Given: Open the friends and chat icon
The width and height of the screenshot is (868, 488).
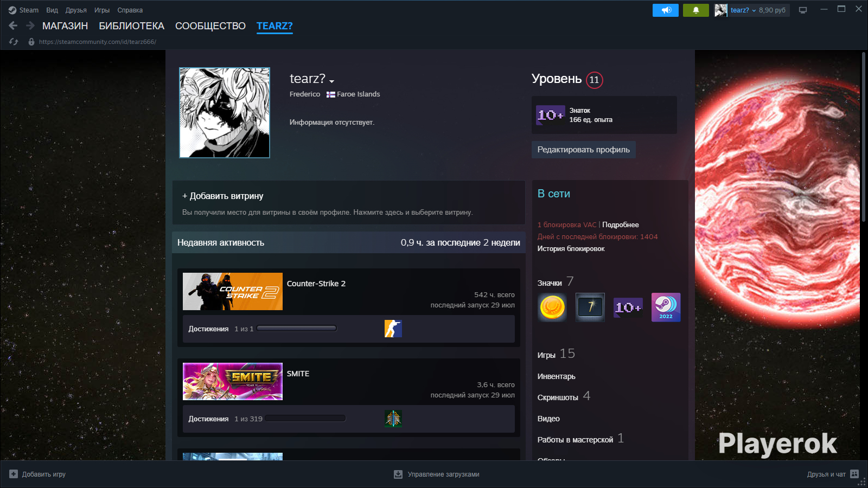Looking at the screenshot, I should 854,474.
